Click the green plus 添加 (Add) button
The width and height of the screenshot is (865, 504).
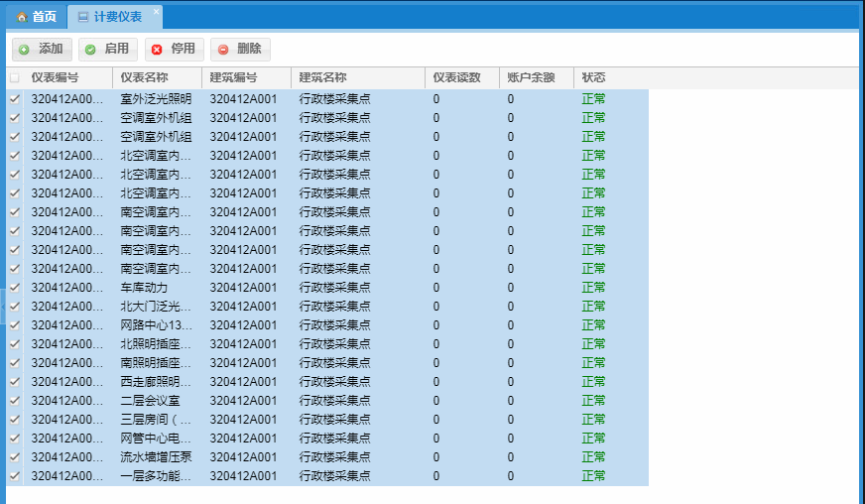click(42, 50)
